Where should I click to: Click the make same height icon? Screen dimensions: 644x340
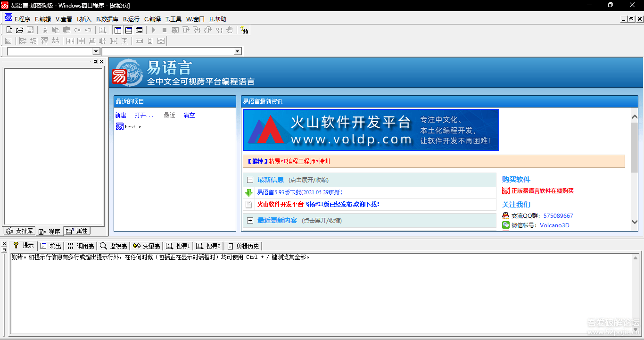[150, 41]
